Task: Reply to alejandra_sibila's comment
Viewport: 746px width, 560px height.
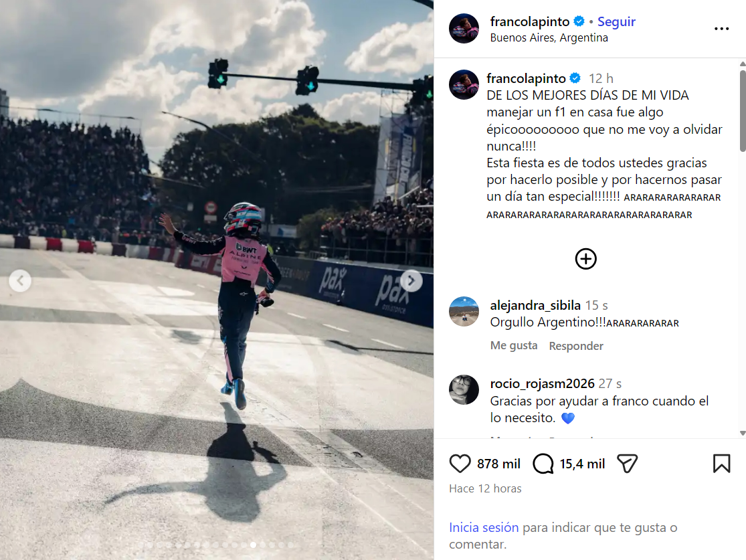Action: click(575, 346)
